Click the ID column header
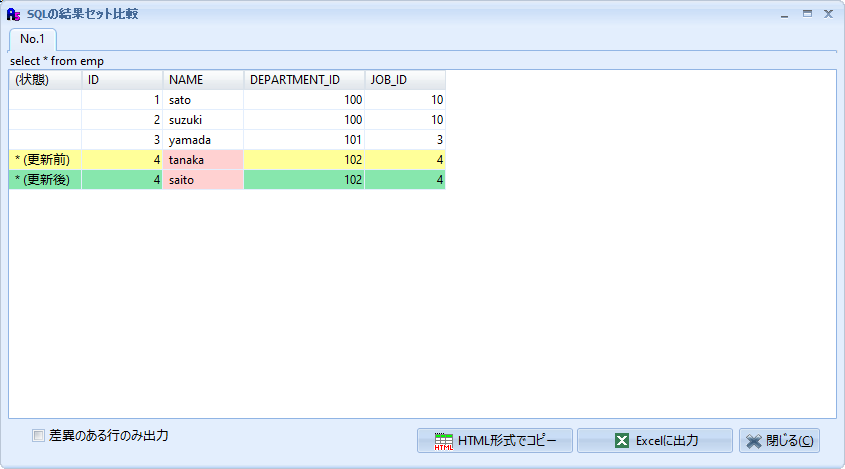The image size is (845, 469). pyautogui.click(x=122, y=80)
